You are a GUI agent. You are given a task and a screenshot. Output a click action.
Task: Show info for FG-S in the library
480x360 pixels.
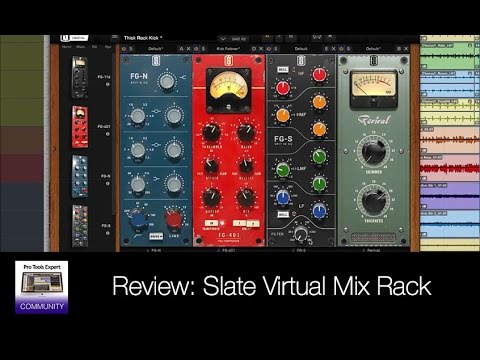(x=108, y=233)
